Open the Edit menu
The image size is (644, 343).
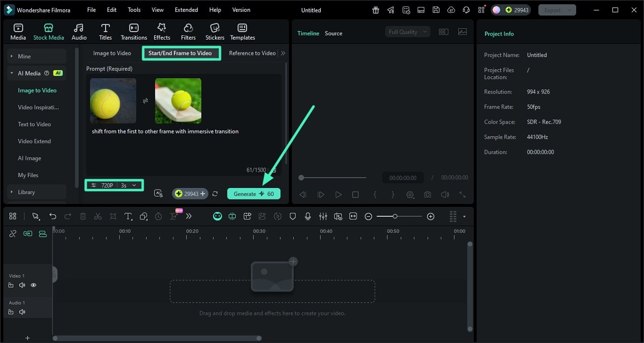click(112, 10)
